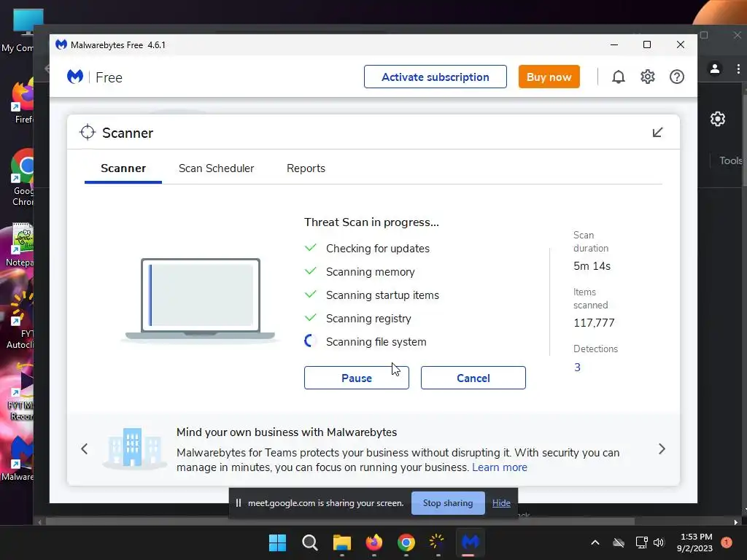Open the clock and date in taskbar
Screen dimensions: 747x560
coord(695,542)
